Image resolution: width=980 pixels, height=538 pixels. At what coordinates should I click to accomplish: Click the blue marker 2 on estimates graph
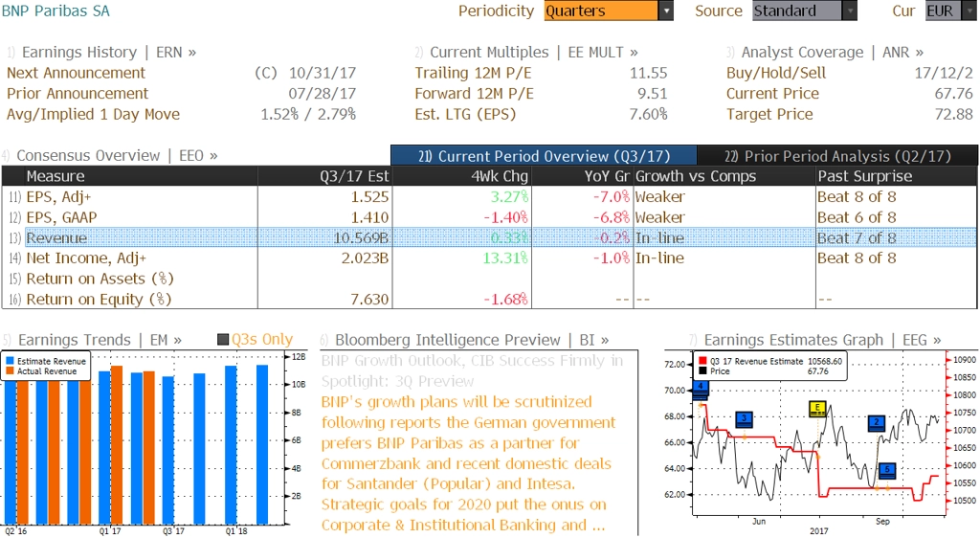(x=877, y=423)
